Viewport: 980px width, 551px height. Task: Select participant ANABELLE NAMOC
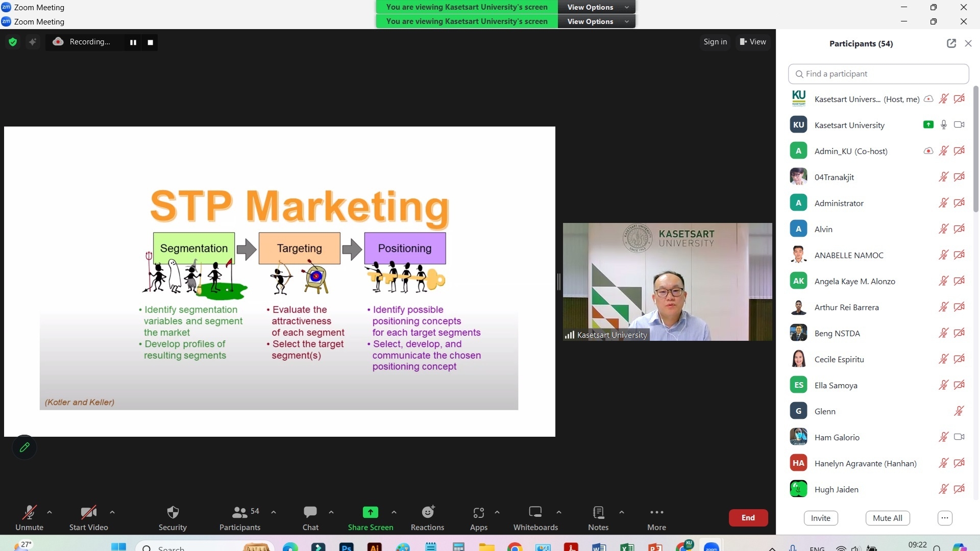coord(878,255)
